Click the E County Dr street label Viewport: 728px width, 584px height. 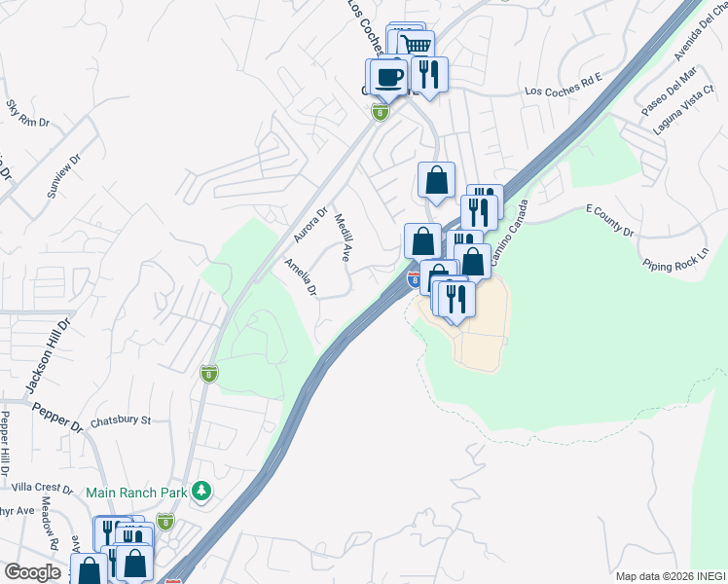point(610,221)
